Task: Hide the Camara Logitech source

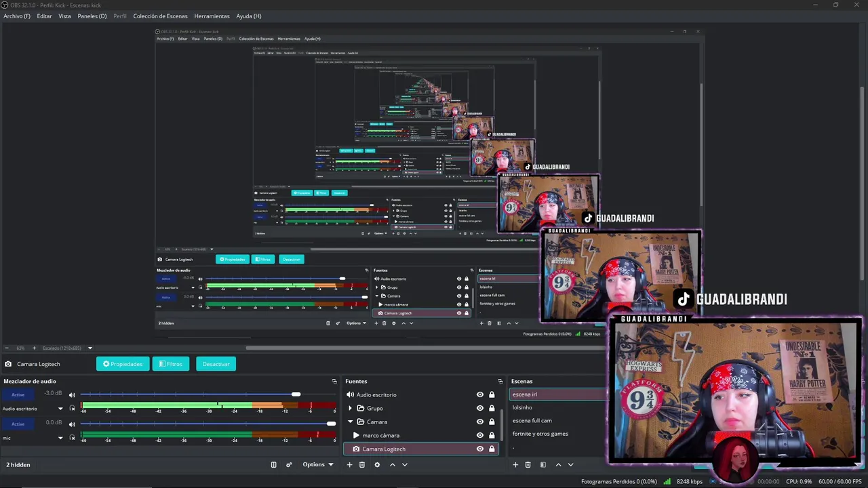Action: (x=480, y=449)
